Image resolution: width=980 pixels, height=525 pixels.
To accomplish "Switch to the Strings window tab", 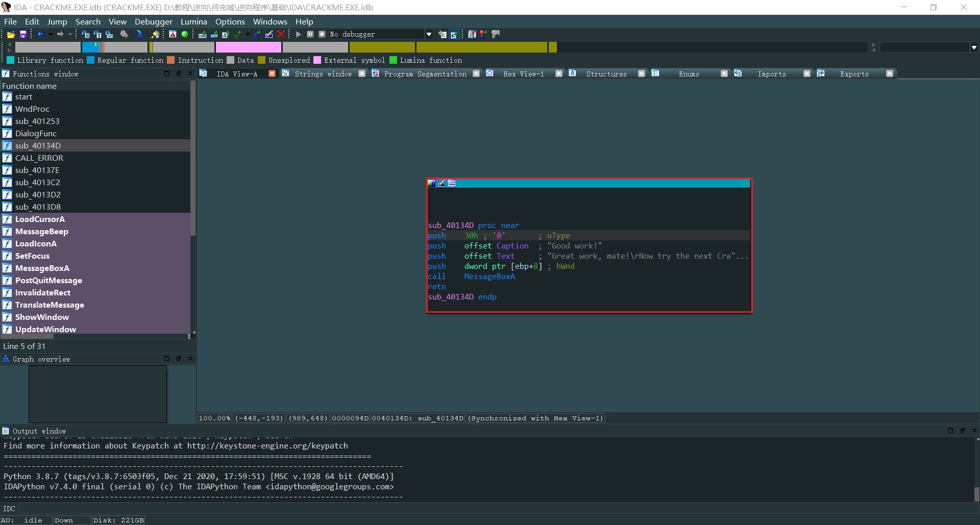I will point(323,74).
